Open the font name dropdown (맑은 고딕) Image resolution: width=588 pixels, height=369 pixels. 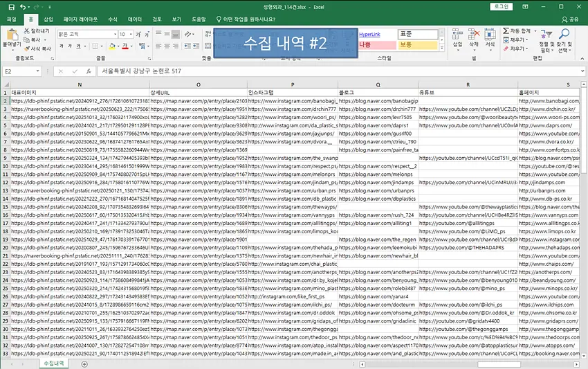coord(115,34)
